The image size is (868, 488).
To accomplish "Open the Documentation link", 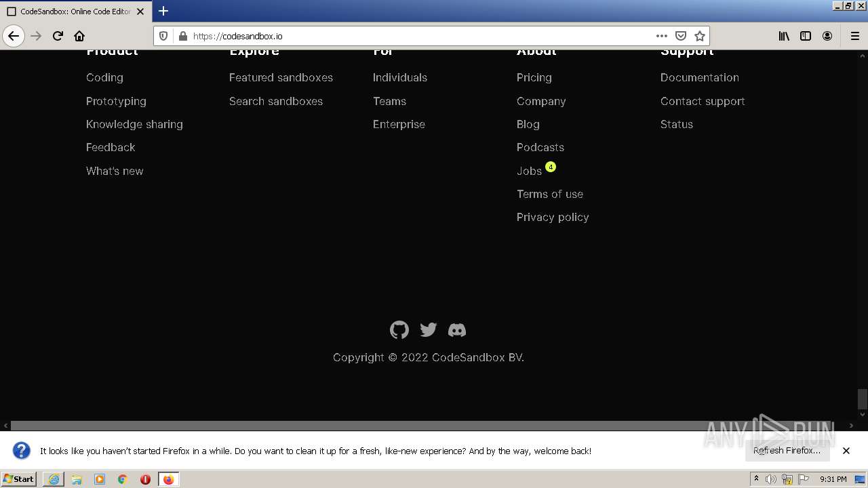I will (x=700, y=77).
